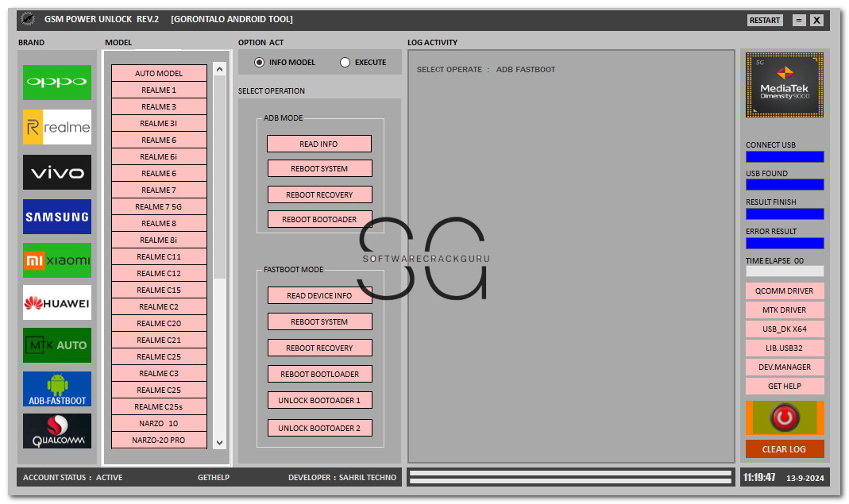Screen dimensions: 849x504
Task: Click UNLOCK BOOTOADER 1 button
Action: (319, 401)
